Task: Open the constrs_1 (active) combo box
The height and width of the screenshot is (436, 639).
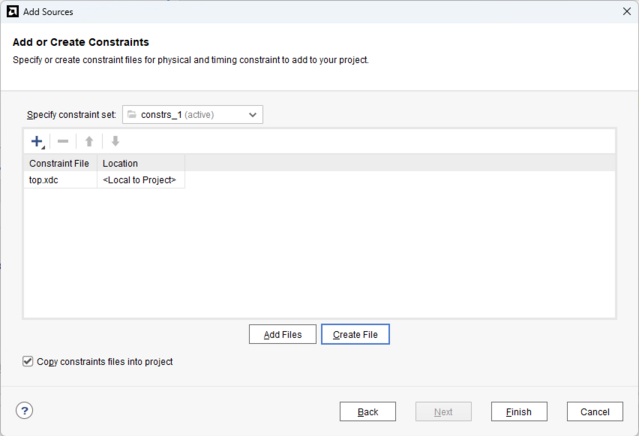Action: [x=192, y=115]
